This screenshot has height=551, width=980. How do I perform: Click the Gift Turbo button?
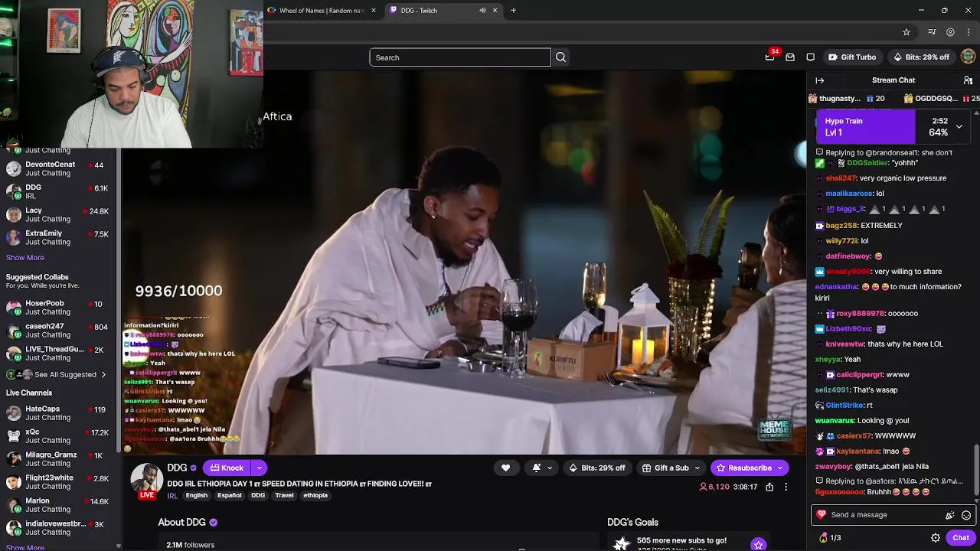tap(851, 57)
